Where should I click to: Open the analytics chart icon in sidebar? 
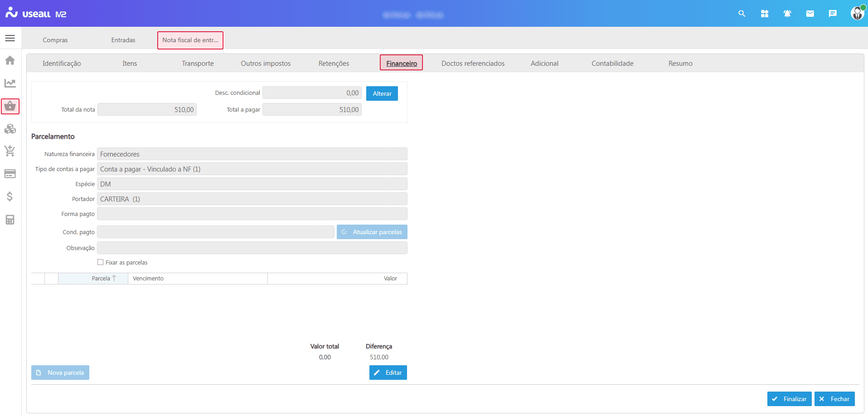pos(10,83)
